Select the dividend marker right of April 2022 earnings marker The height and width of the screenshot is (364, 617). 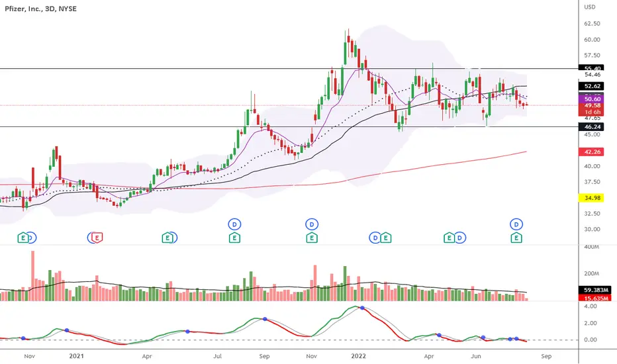[460, 238]
